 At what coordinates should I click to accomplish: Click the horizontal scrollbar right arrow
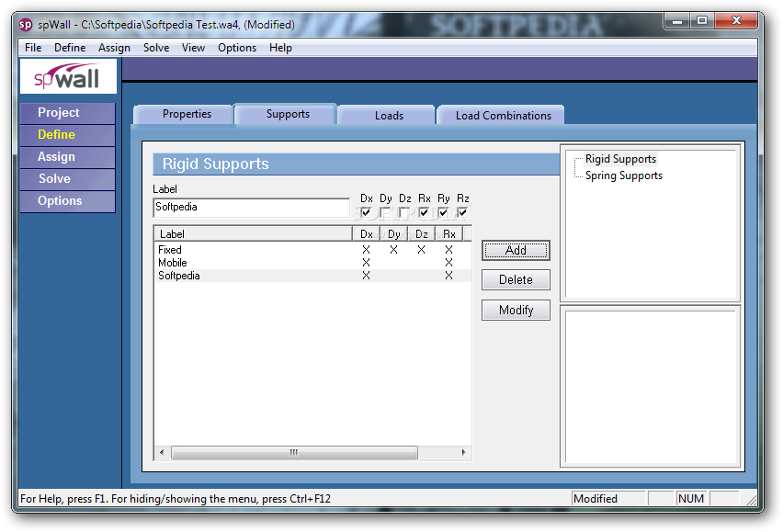click(x=464, y=453)
